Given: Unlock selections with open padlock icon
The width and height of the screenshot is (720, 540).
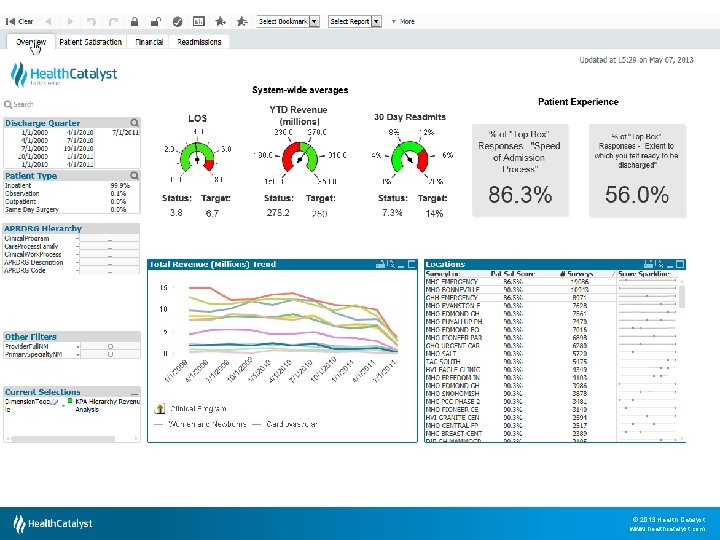Looking at the screenshot, I should [156, 22].
